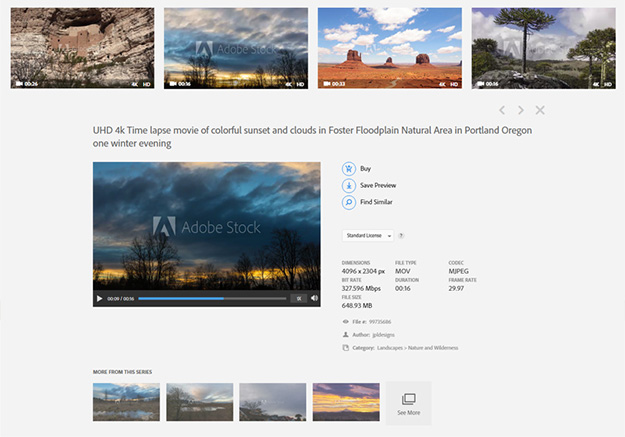Screen dimensions: 625x437
Task: Mute the video with speaker icon
Action: [314, 298]
